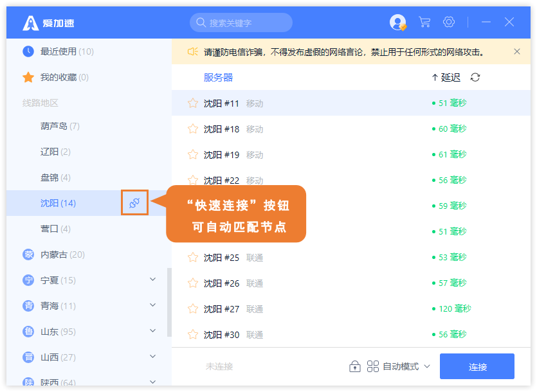This screenshot has height=392, width=537.
Task: Select server 沈阳 #27 联通
Action: [351, 308]
